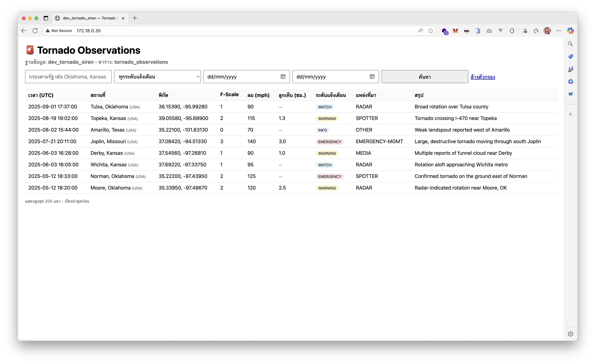Open the browser profile avatar

(547, 31)
